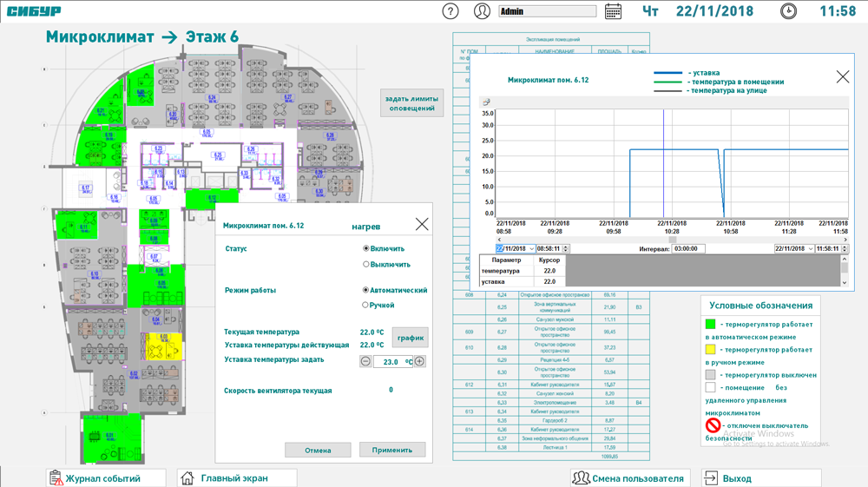Open the график button

pos(411,338)
